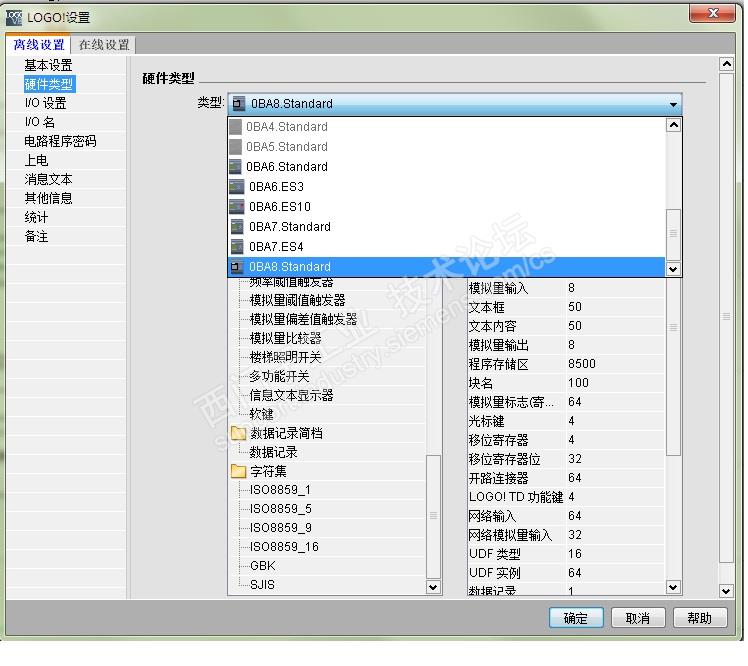Click down arrow of function tree scrollbar
Screen dimensions: 748x666
(x=433, y=588)
